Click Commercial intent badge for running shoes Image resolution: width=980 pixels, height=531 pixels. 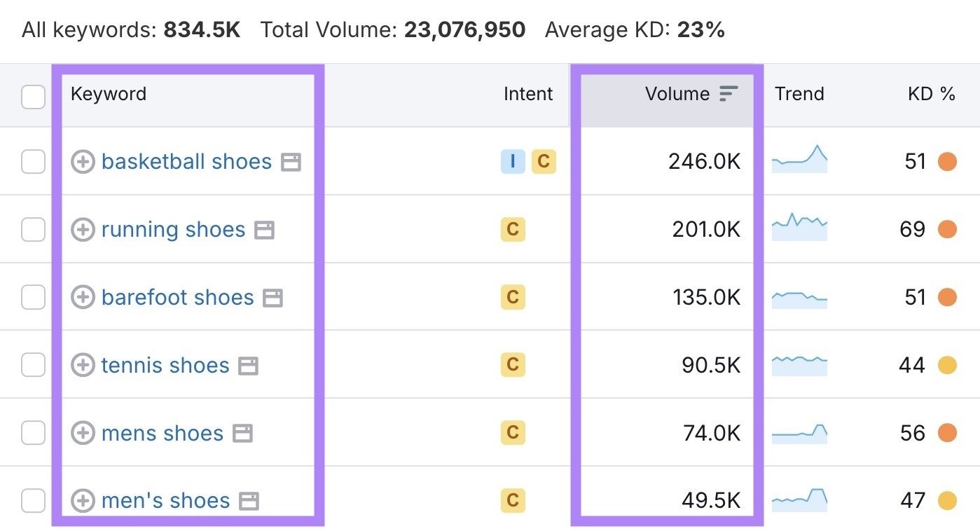coord(513,230)
